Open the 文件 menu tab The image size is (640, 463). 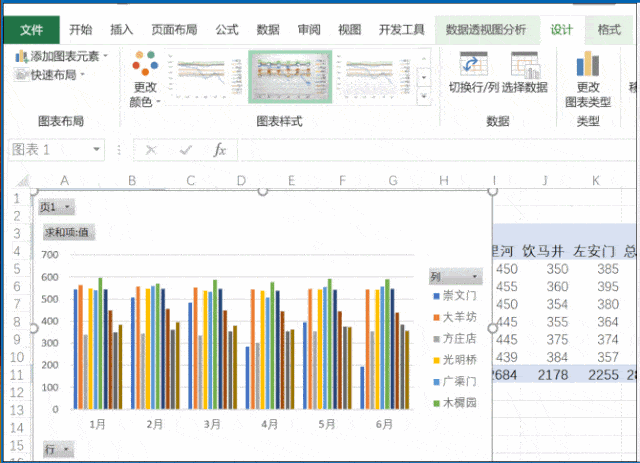[x=31, y=29]
